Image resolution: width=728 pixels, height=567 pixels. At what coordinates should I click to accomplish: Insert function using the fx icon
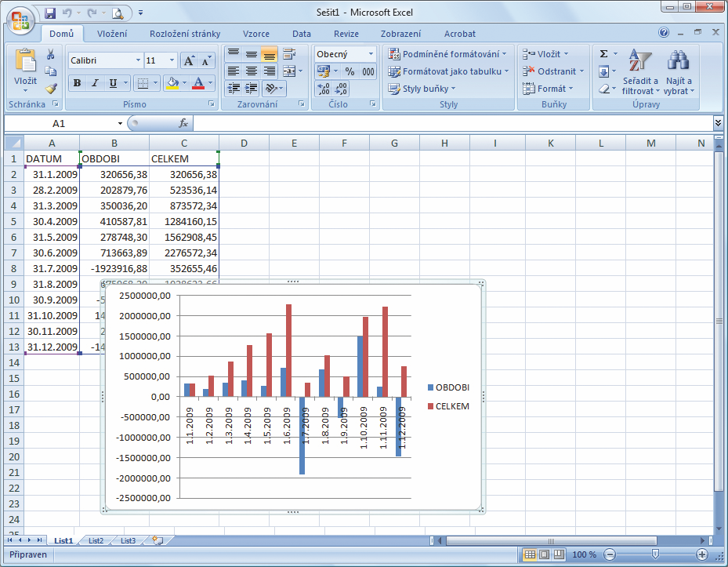(x=183, y=123)
